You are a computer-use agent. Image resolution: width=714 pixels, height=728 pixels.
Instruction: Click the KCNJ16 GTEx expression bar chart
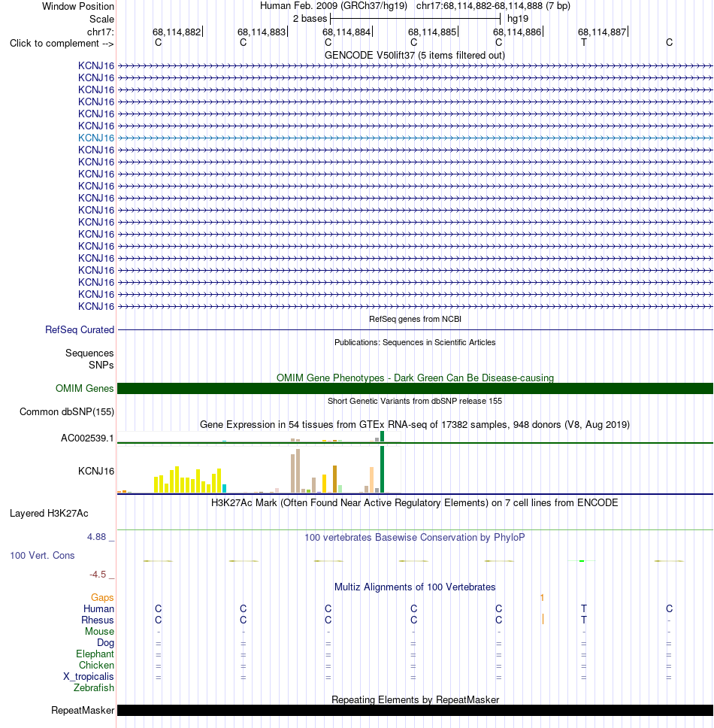[259, 469]
